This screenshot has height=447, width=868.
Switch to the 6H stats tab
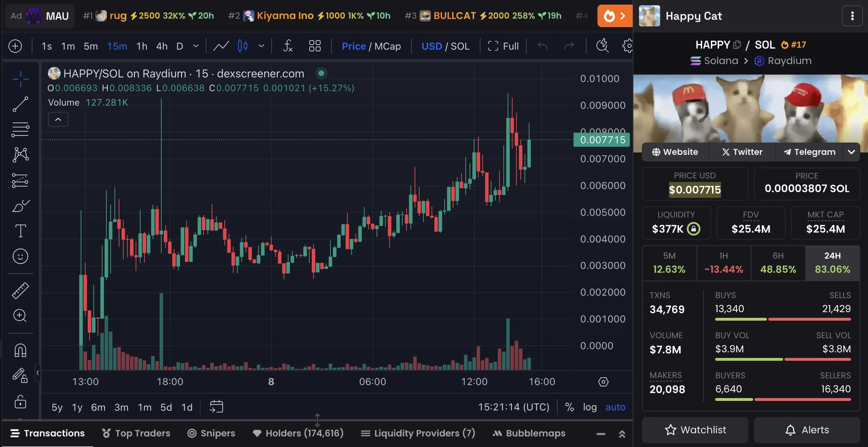tap(778, 263)
